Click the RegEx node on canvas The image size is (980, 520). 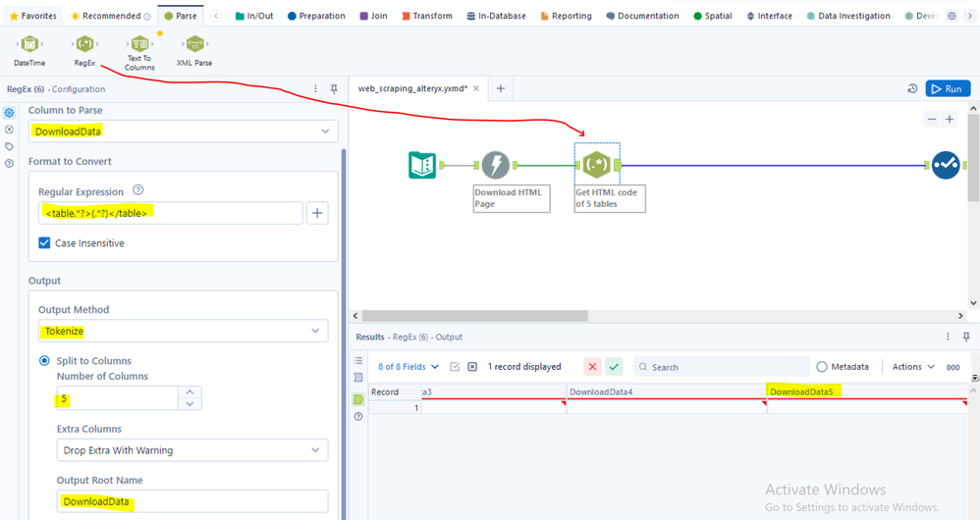[x=597, y=165]
